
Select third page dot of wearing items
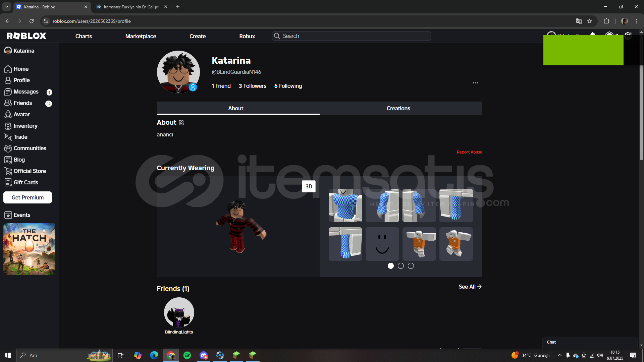(411, 266)
